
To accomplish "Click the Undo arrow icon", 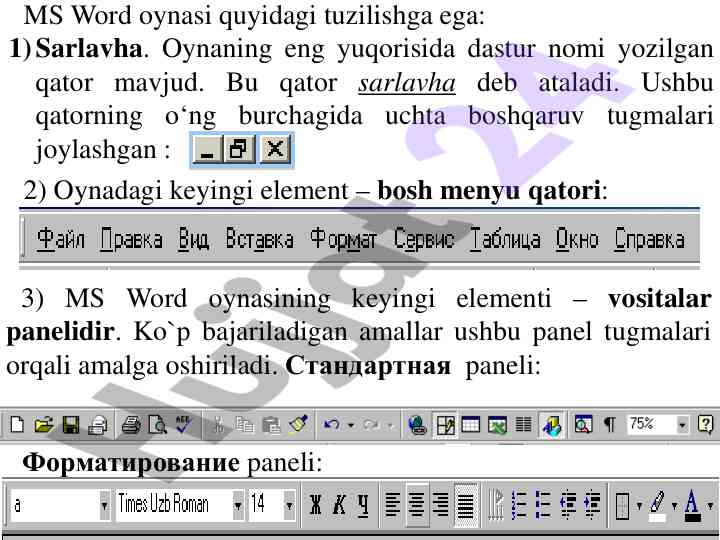I will point(331,425).
